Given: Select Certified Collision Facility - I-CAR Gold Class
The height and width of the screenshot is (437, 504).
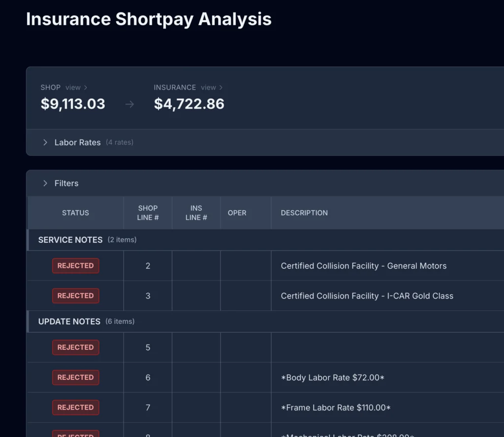Looking at the screenshot, I should [x=367, y=296].
